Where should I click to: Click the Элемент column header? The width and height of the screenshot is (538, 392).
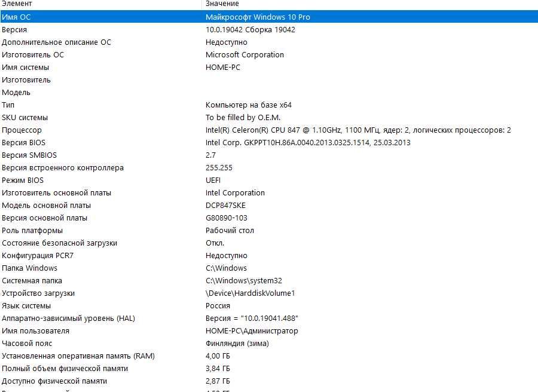17,4
